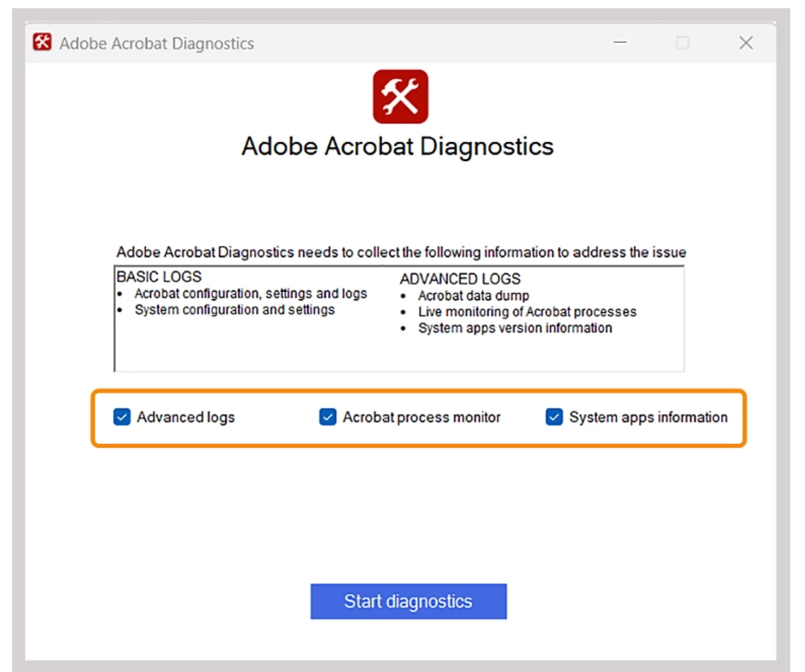
Task: Click 'Acrobat configuration, settings and logs' line
Action: click(251, 294)
